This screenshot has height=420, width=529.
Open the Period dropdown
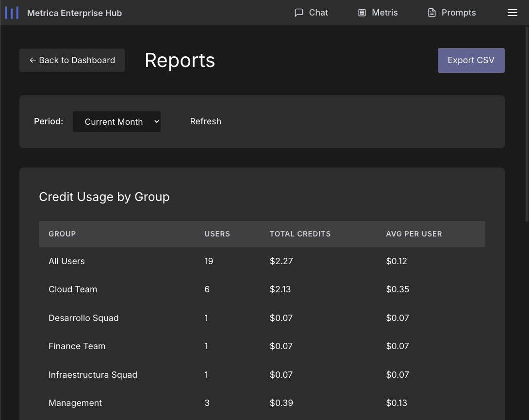116,122
